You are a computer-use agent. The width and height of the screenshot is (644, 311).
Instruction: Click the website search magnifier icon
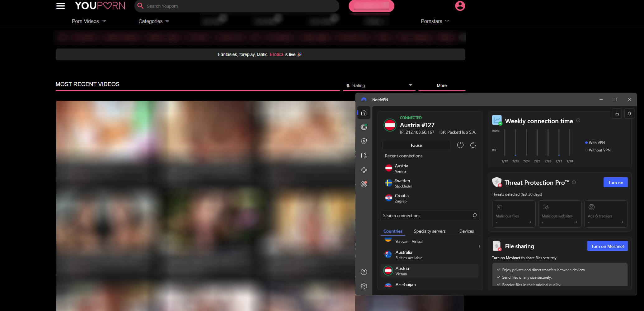click(x=140, y=6)
